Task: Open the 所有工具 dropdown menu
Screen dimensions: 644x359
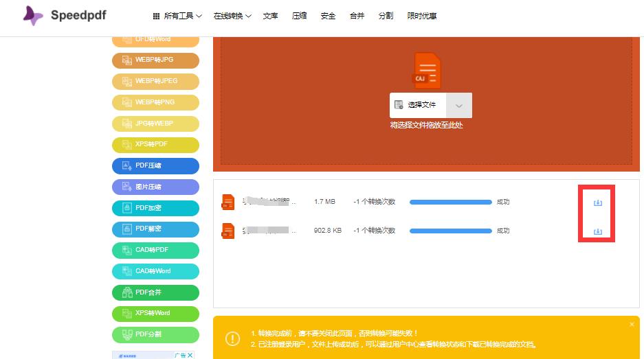Action: coord(182,16)
